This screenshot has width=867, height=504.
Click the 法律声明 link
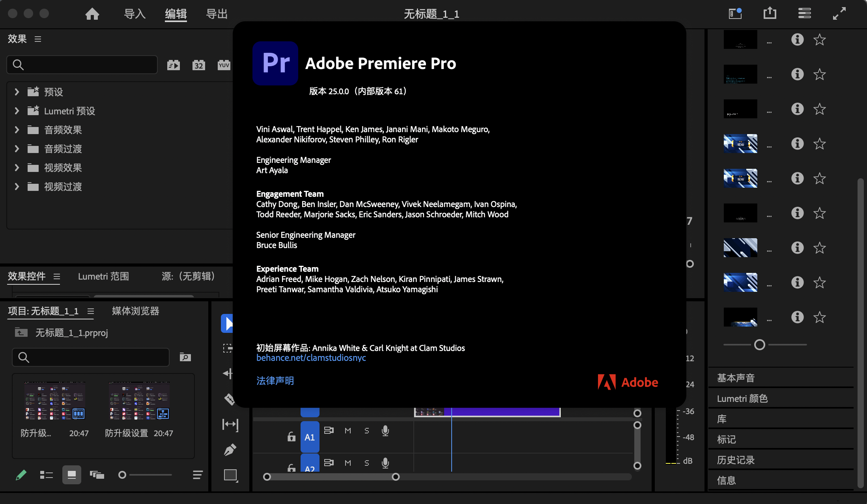tap(275, 381)
